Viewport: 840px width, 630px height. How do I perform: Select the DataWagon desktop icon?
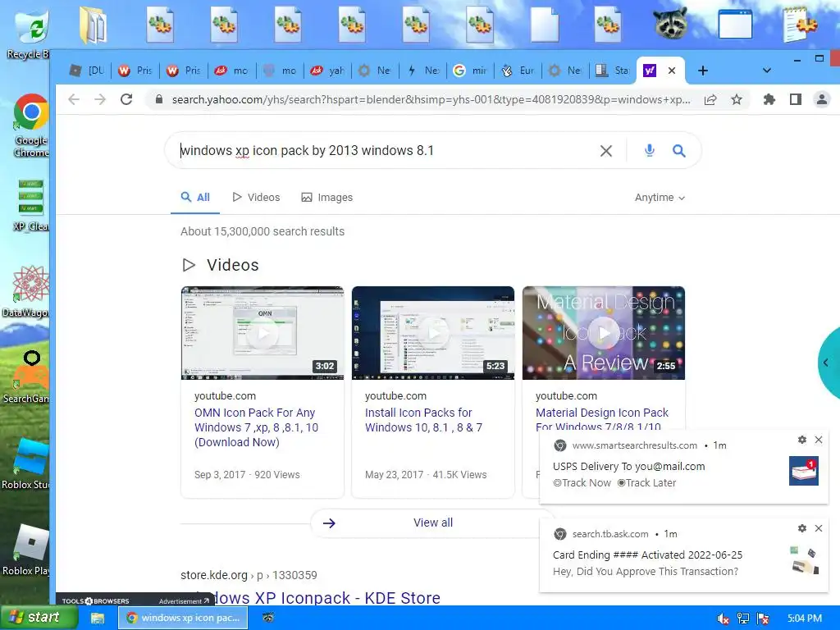27,292
